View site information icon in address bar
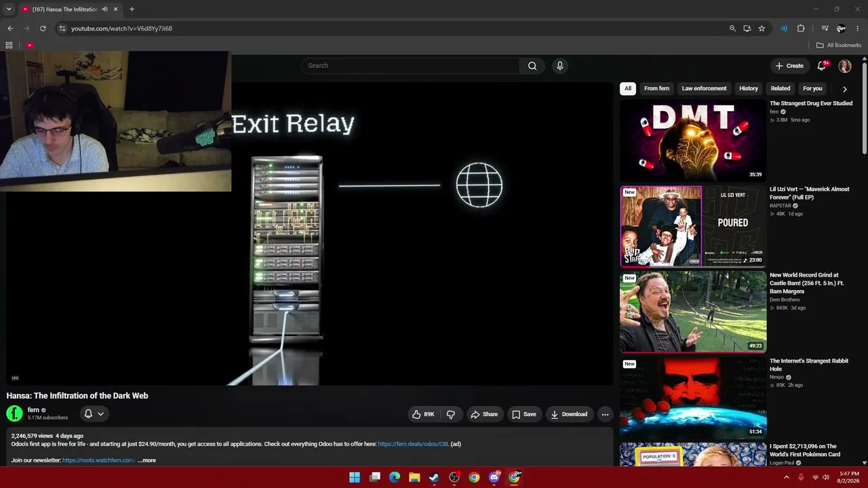 coord(62,28)
